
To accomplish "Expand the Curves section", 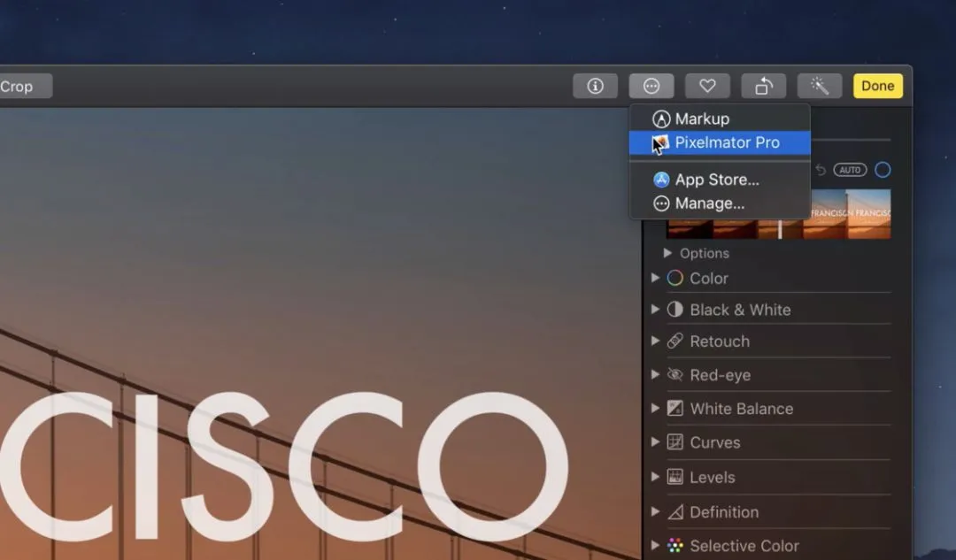I will (655, 442).
